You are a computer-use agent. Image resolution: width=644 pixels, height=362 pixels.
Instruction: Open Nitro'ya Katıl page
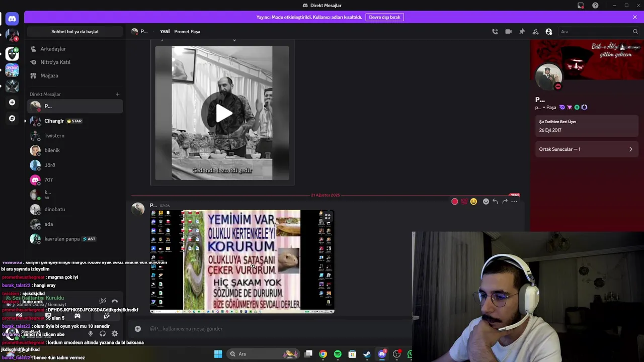point(75,62)
